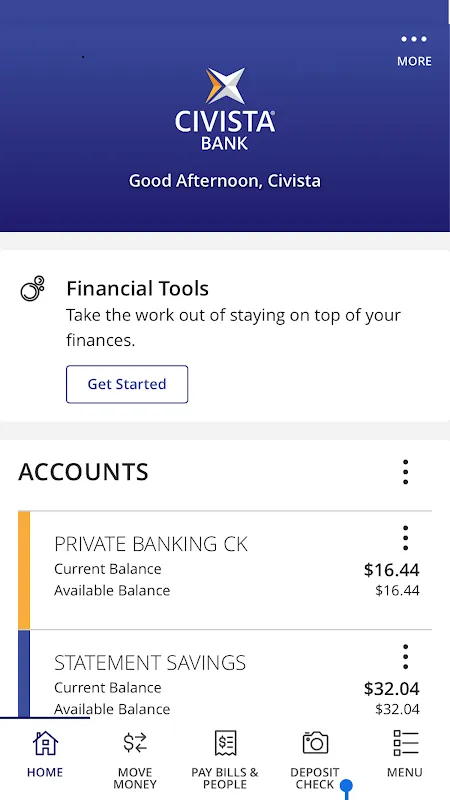Open the Statement Savings account
The height and width of the screenshot is (800, 450).
click(x=225, y=673)
